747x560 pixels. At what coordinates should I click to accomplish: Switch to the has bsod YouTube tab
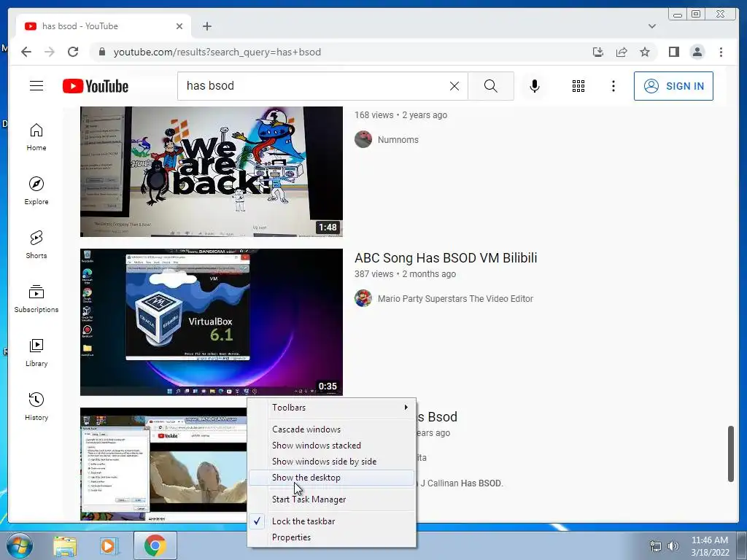point(102,26)
